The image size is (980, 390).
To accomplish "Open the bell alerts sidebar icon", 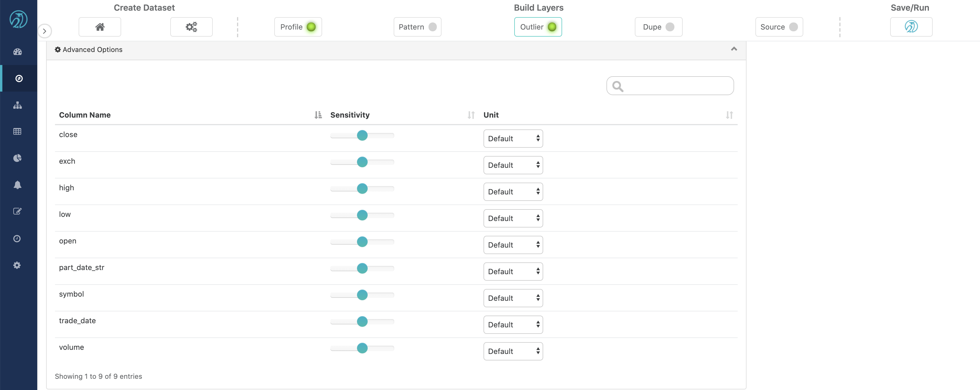I will 17,185.
